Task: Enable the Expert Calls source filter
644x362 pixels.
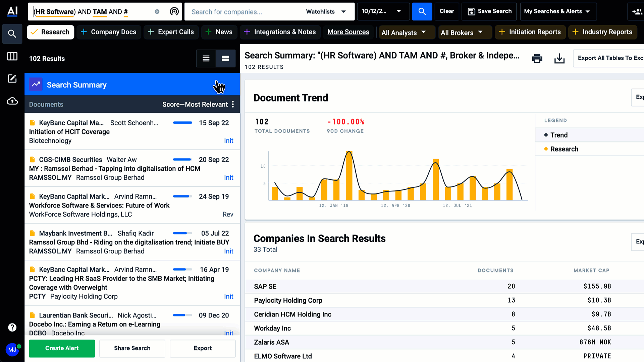Action: [171, 32]
